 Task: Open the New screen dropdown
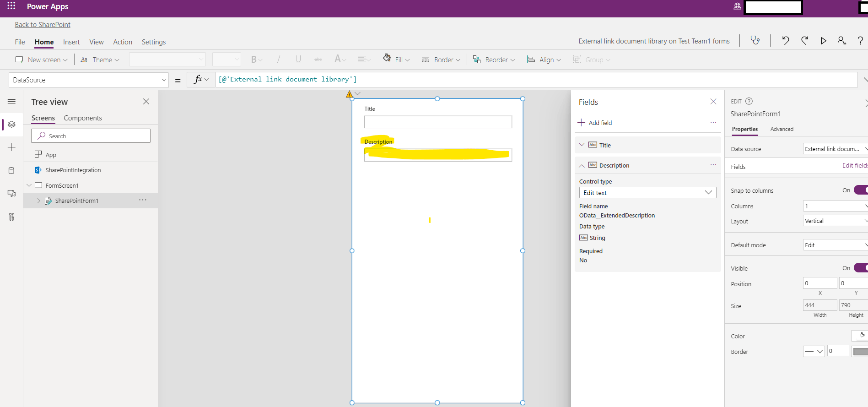(41, 60)
